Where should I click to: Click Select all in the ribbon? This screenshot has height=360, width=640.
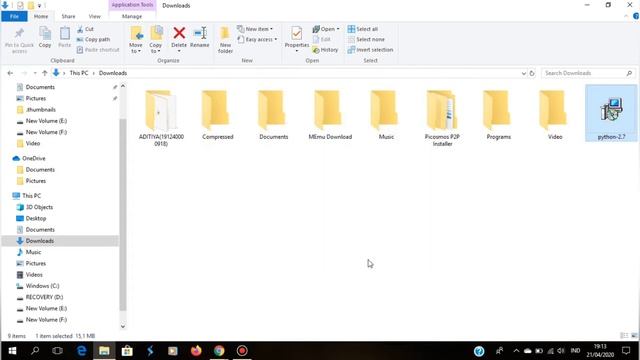362,29
